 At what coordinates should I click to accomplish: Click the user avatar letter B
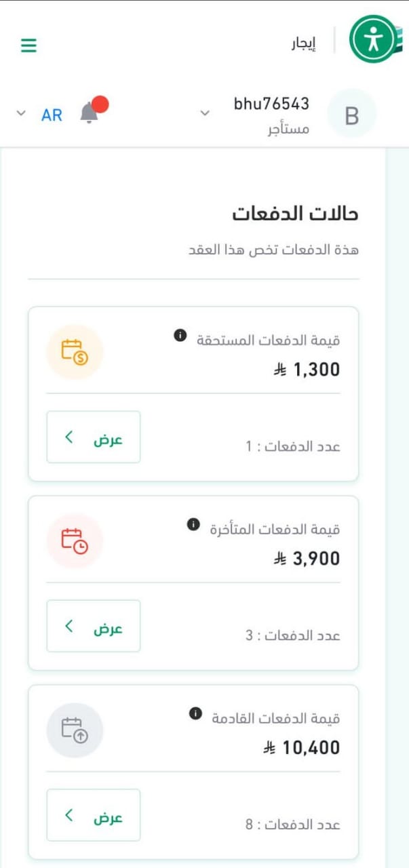351,115
